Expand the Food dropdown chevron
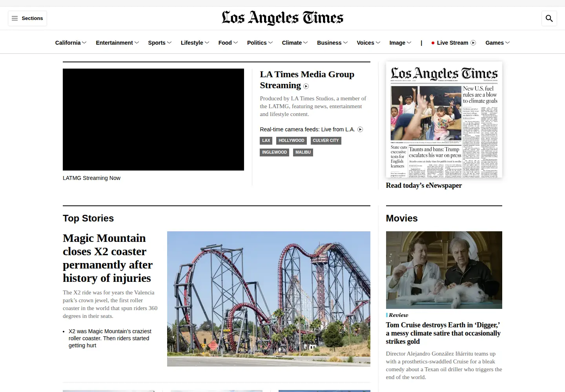 [235, 43]
